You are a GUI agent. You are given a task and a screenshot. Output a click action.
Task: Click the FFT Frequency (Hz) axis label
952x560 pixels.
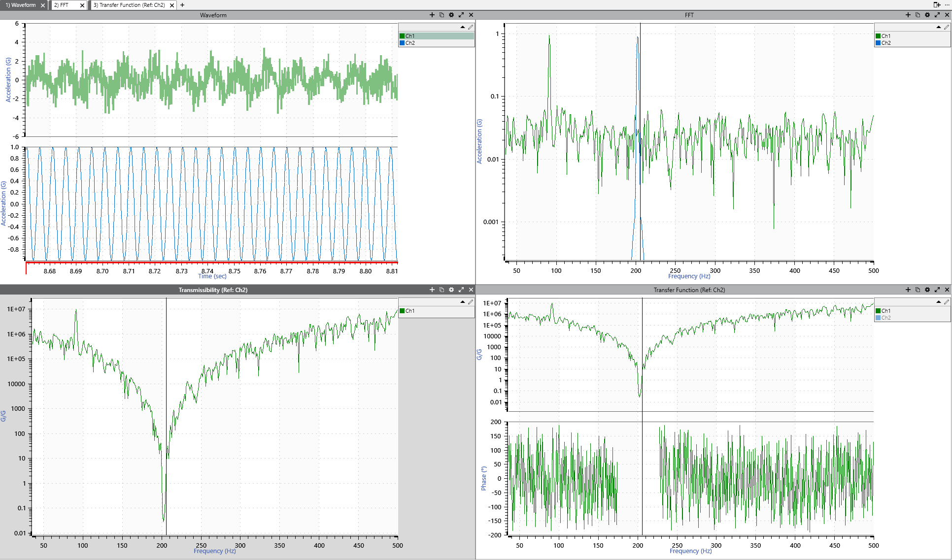689,276
